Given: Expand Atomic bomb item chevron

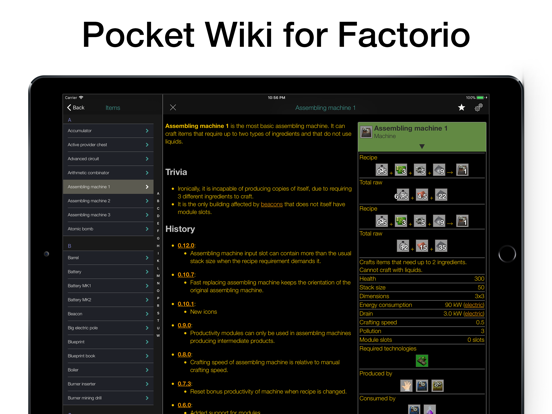Looking at the screenshot, I should (x=147, y=229).
